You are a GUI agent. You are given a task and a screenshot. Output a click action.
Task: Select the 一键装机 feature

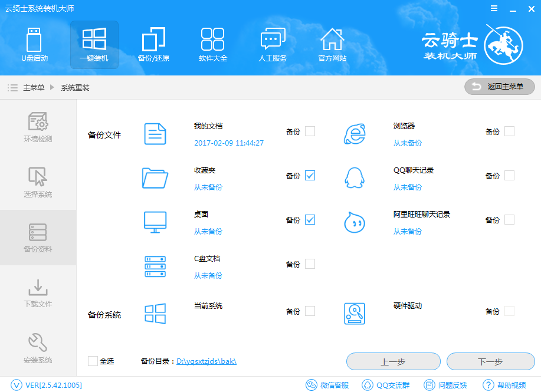pos(94,45)
